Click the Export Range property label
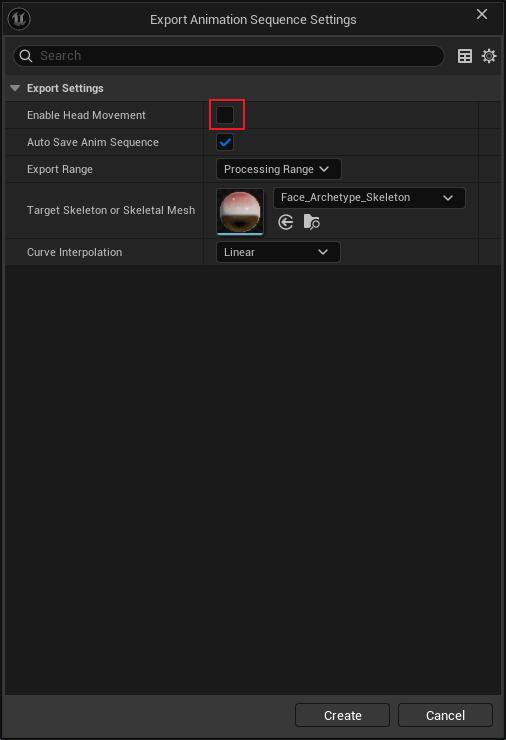Screen dimensions: 506x740 pos(60,169)
